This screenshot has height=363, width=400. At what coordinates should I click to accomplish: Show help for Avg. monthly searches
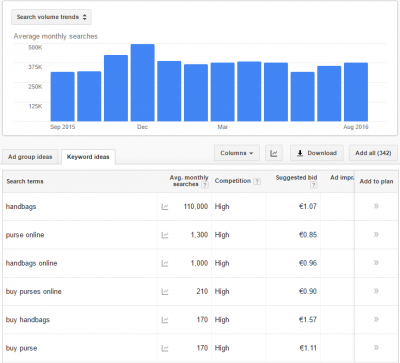pos(205,185)
